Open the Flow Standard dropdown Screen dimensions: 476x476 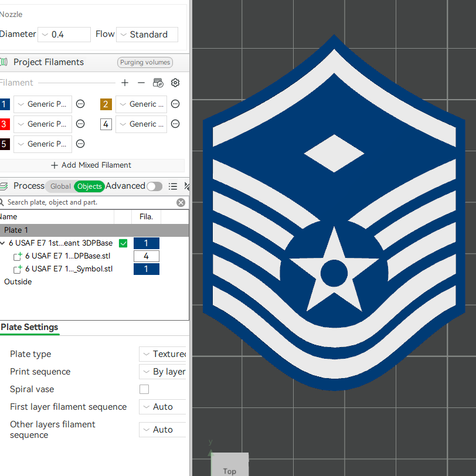click(x=147, y=35)
